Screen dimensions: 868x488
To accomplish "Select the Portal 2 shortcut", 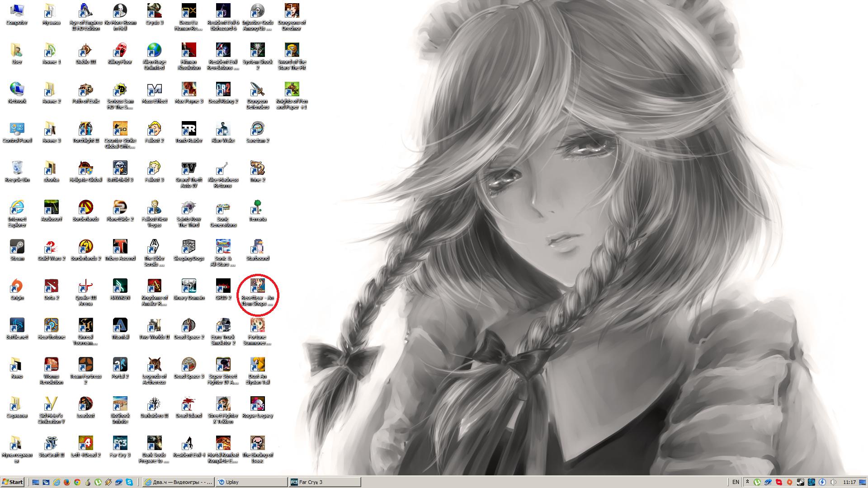I will (120, 365).
